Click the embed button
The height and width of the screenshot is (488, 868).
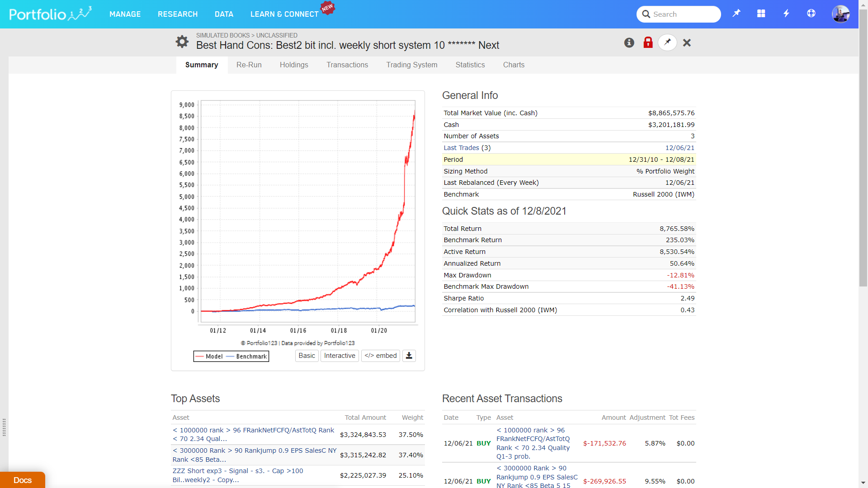[x=380, y=356]
